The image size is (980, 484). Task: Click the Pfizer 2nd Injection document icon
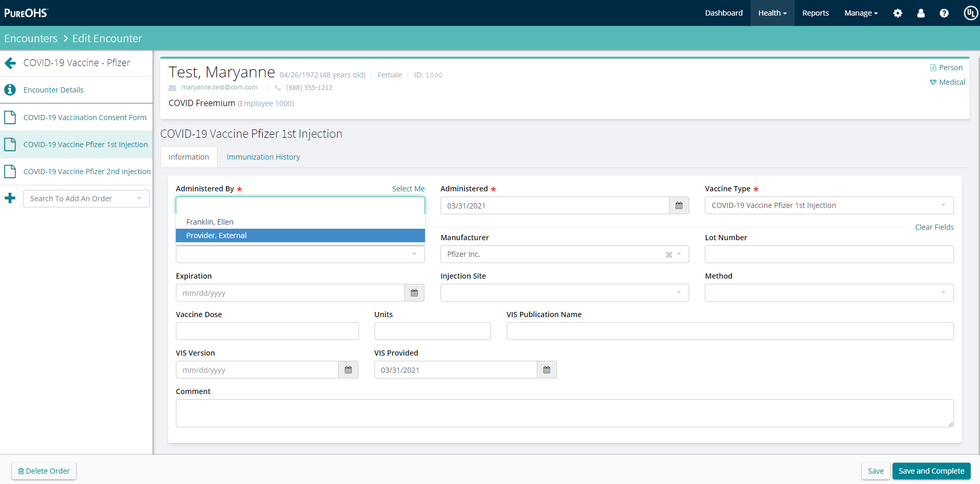10,171
